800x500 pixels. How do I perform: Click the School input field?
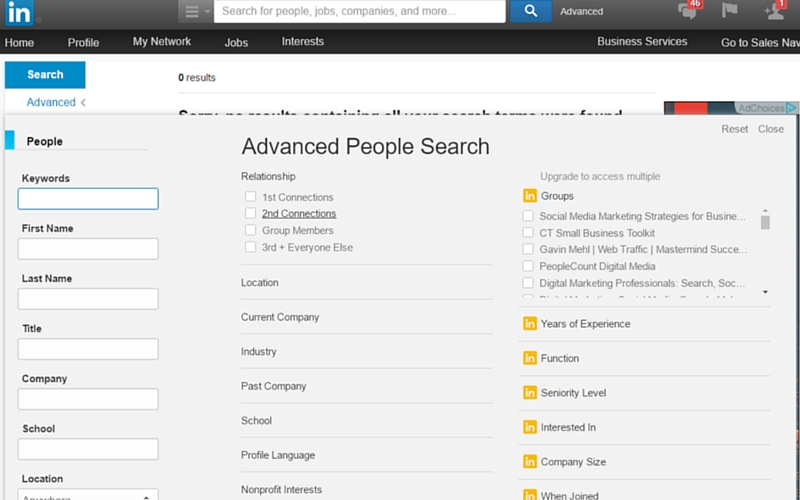coord(88,449)
